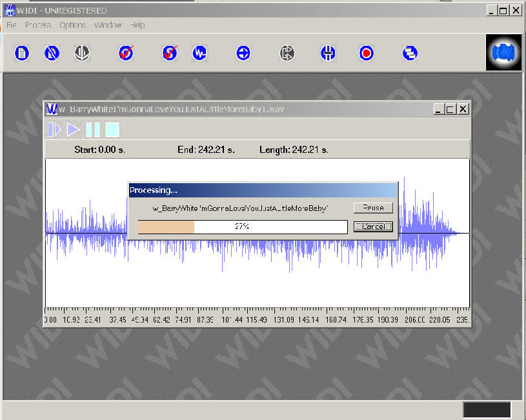Image resolution: width=526 pixels, height=420 pixels.
Task: Click the WIDI app icon in main title bar
Action: click(10, 10)
